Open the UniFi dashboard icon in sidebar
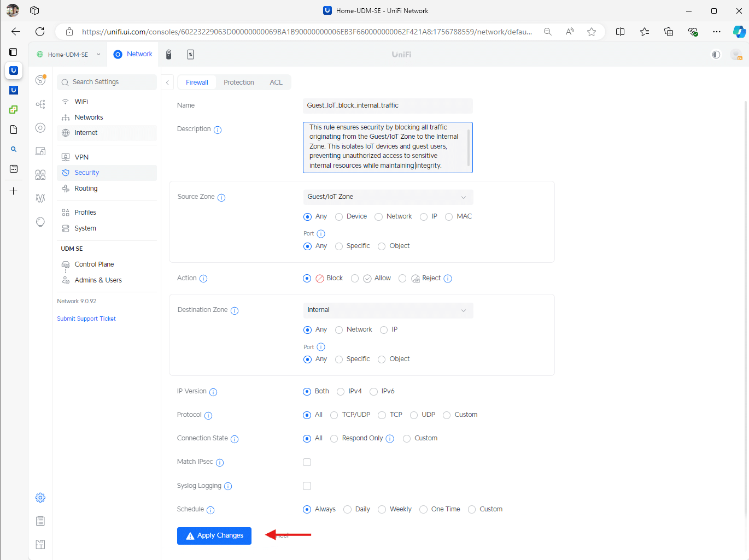Screen dimensions: 749x560 click(40, 80)
